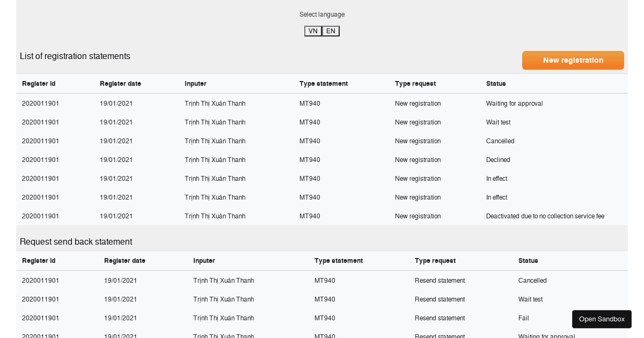Click MT940 in registration 'Wait test' row
Screen dimensions: 644x338
point(310,122)
